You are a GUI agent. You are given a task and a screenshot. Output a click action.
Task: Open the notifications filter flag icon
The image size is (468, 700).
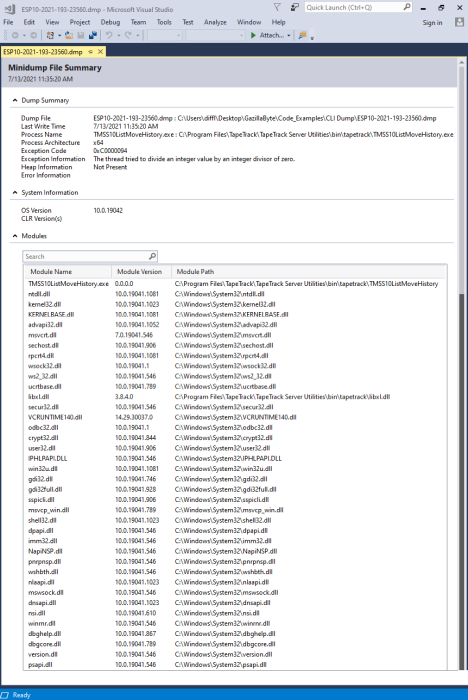(277, 7)
